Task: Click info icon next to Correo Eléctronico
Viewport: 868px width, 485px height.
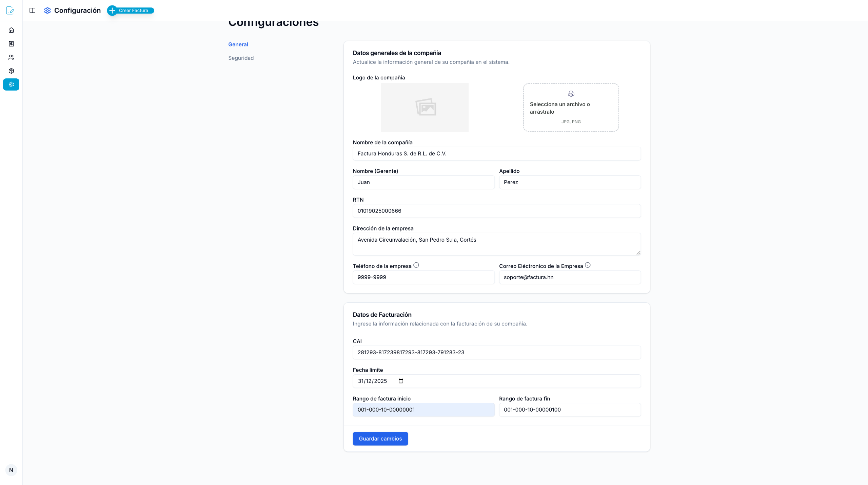Action: coord(588,265)
